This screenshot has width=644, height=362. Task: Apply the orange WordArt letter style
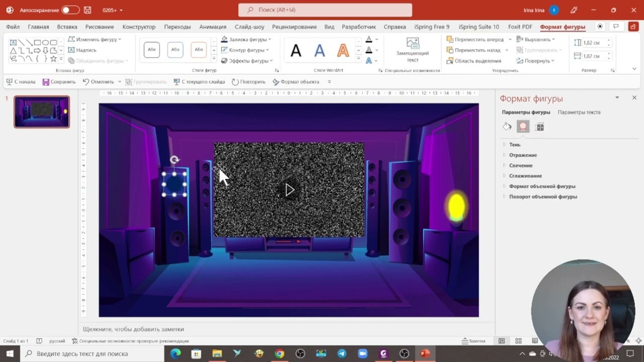[x=343, y=50]
